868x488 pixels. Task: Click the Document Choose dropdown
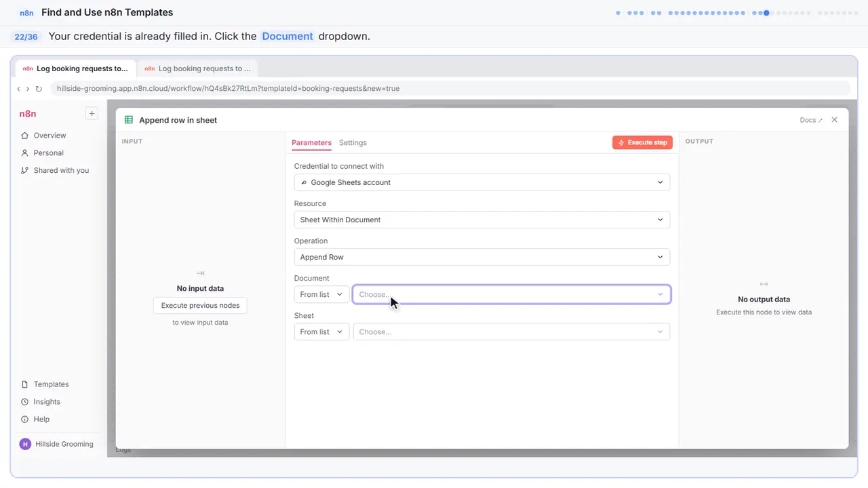point(512,294)
